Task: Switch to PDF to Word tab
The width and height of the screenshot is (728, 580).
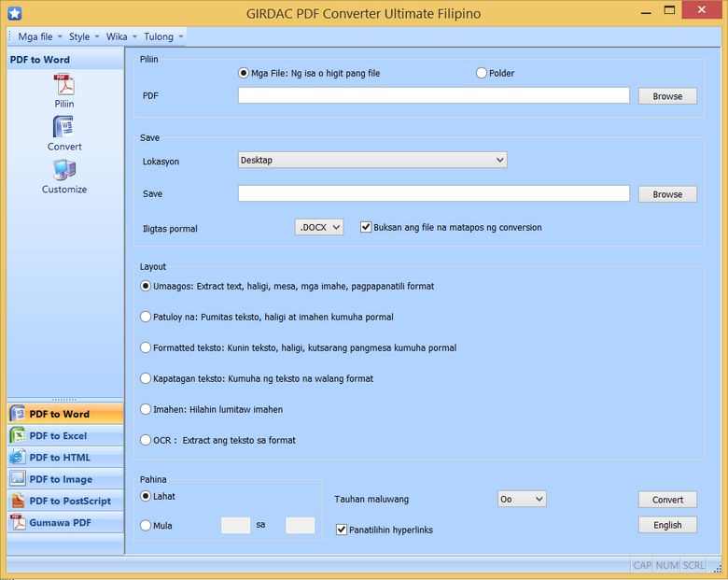Action: pyautogui.click(x=65, y=414)
